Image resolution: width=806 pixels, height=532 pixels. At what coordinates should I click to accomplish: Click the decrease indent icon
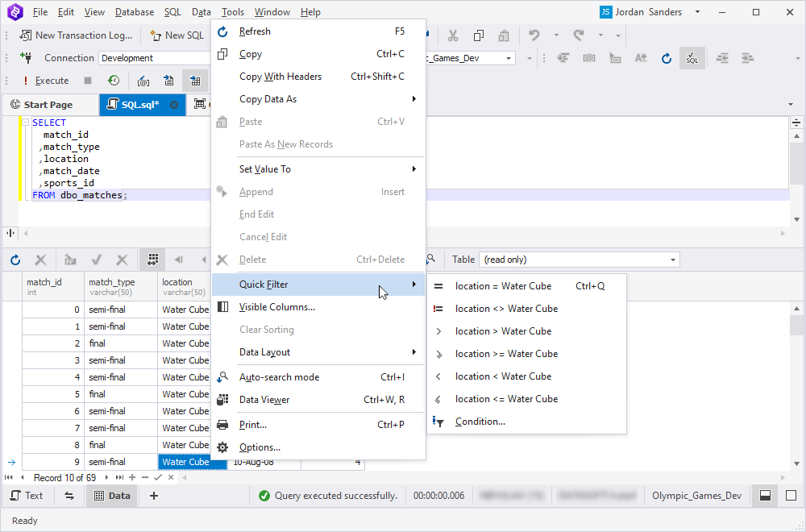(721, 58)
